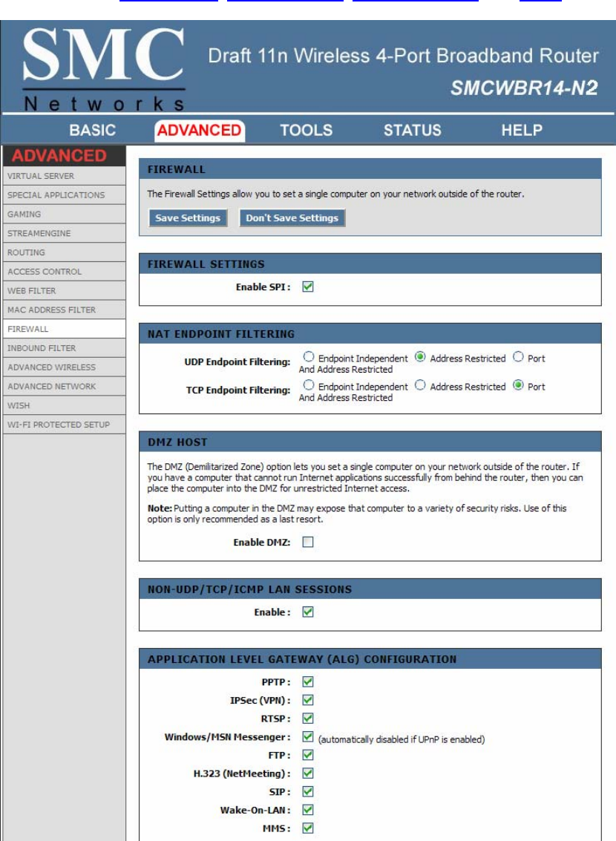
Task: Toggle Windows/MSN Messenger checkbox
Action: pos(308,736)
